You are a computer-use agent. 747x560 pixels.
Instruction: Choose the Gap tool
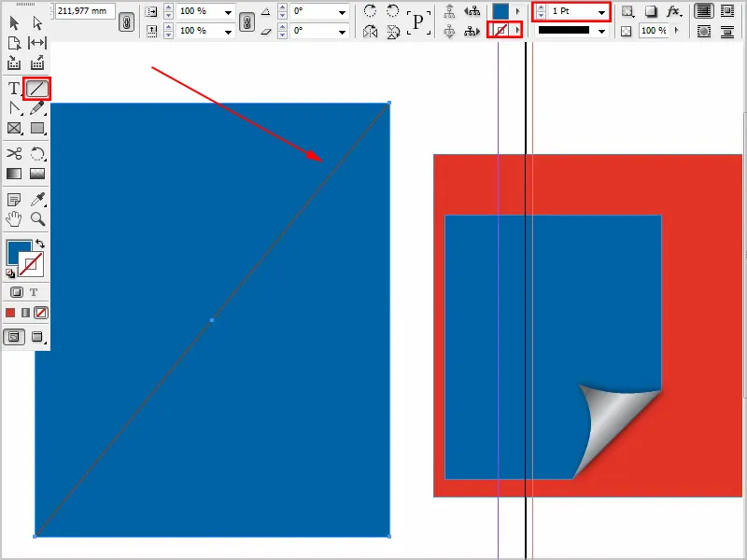pyautogui.click(x=37, y=43)
